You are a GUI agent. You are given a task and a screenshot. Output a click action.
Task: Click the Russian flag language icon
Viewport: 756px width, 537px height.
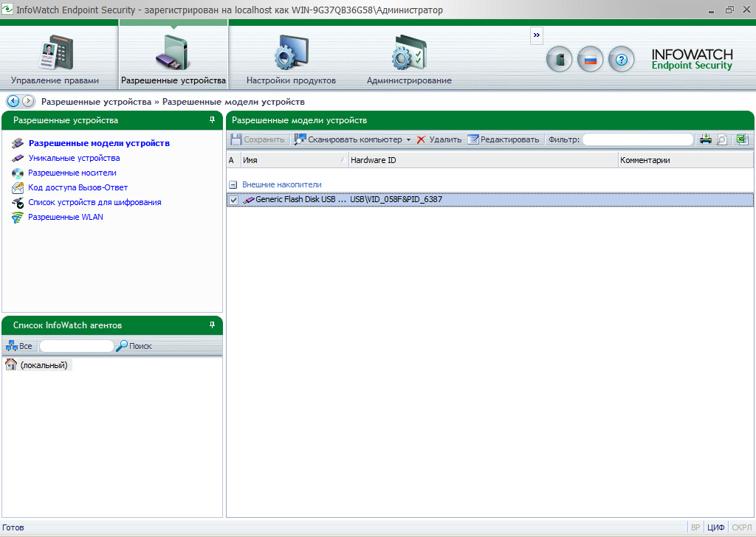pos(590,60)
